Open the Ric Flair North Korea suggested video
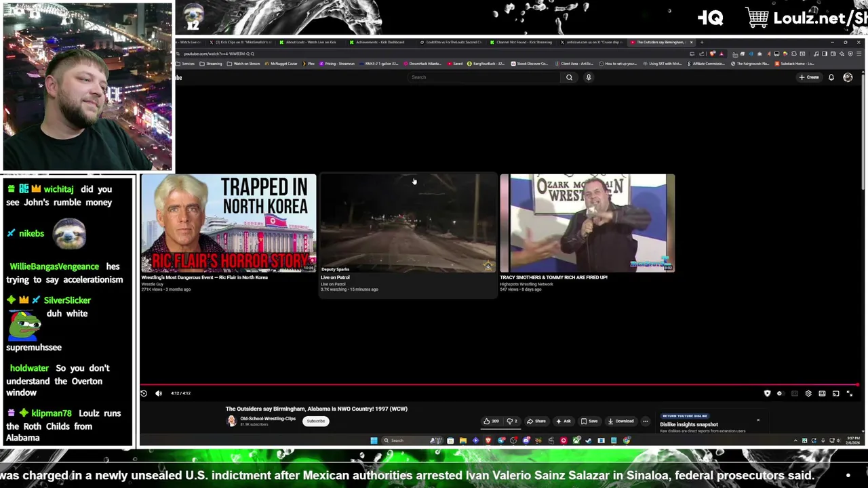Image resolution: width=868 pixels, height=488 pixels. point(229,223)
